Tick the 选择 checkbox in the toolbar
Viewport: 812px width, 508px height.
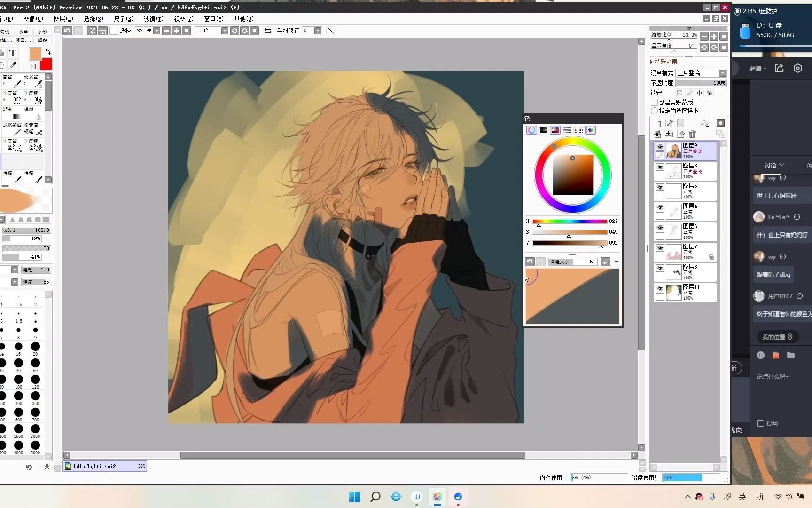click(114, 31)
